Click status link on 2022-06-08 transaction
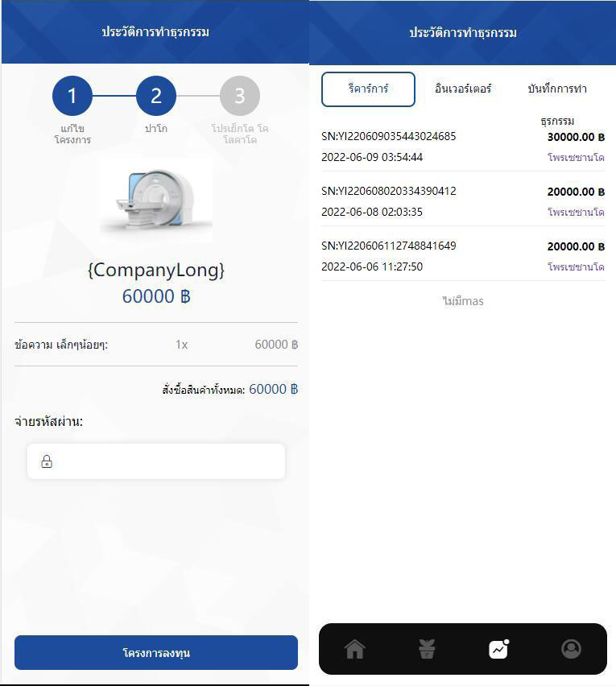This screenshot has height=686, width=616. point(576,212)
